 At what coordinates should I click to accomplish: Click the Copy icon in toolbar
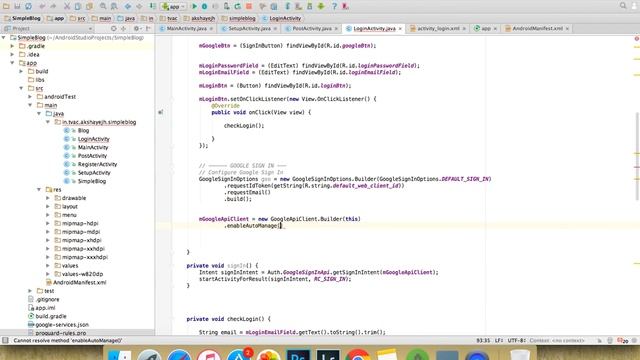coord(78,6)
